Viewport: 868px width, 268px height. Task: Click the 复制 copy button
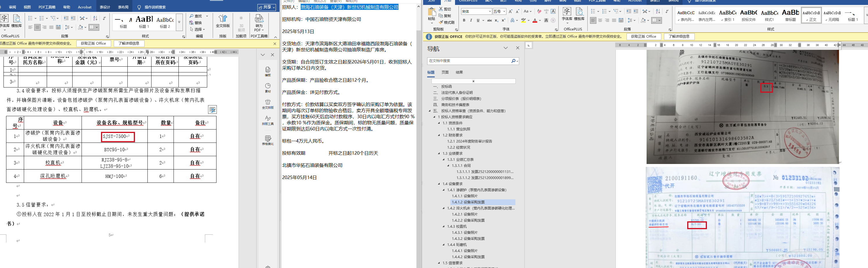pyautogui.click(x=445, y=16)
